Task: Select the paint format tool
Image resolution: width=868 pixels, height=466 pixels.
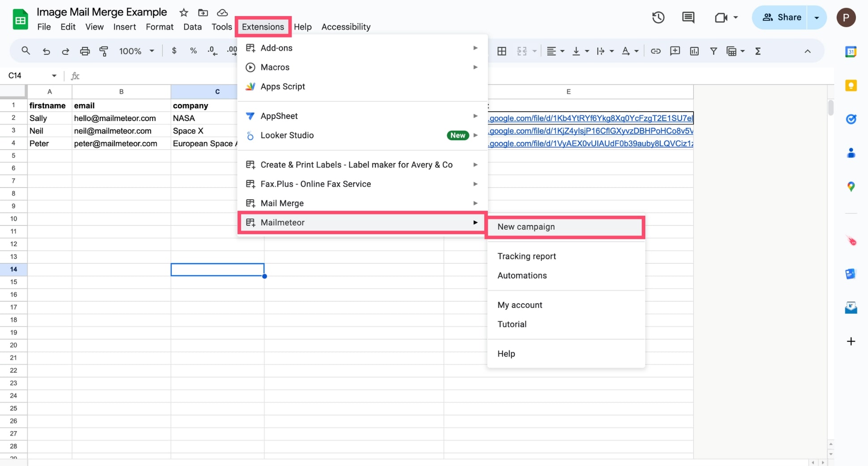Action: tap(104, 51)
